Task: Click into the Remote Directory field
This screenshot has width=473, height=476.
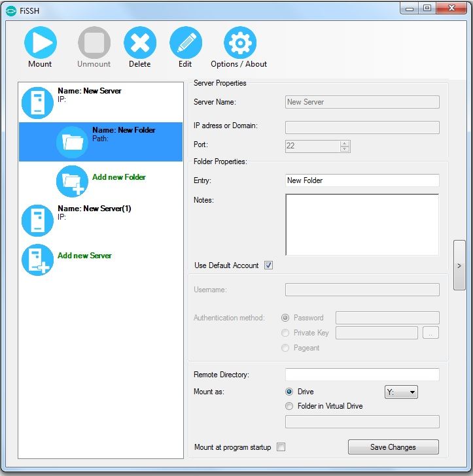Action: (x=362, y=375)
